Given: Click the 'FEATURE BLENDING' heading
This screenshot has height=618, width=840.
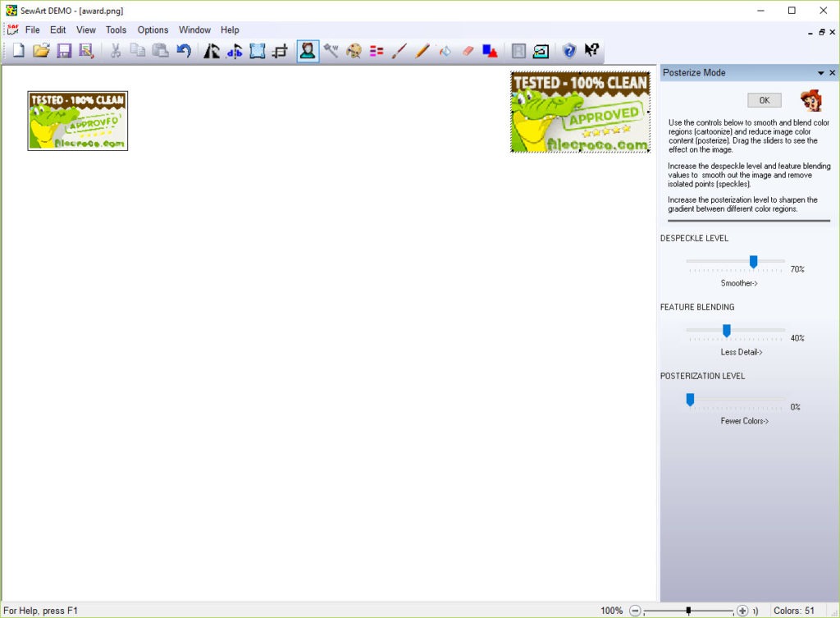Looking at the screenshot, I should click(x=697, y=307).
